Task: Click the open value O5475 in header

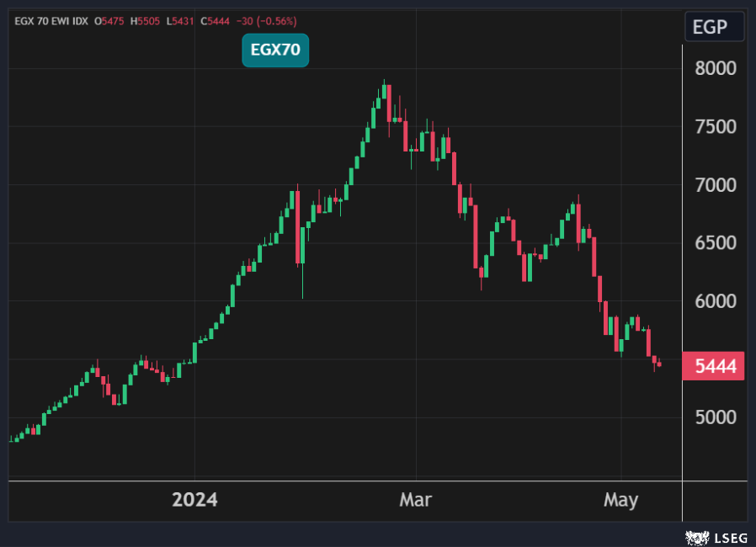Action: pos(109,20)
